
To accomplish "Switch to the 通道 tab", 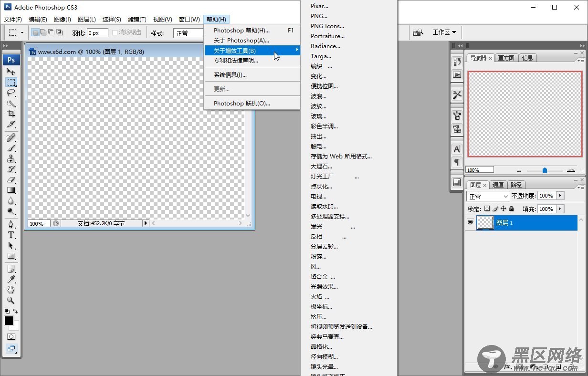I will pos(498,185).
